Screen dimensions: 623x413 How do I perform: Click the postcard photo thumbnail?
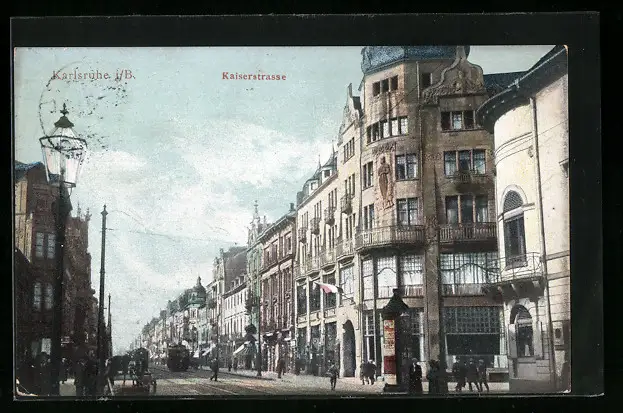[290, 220]
